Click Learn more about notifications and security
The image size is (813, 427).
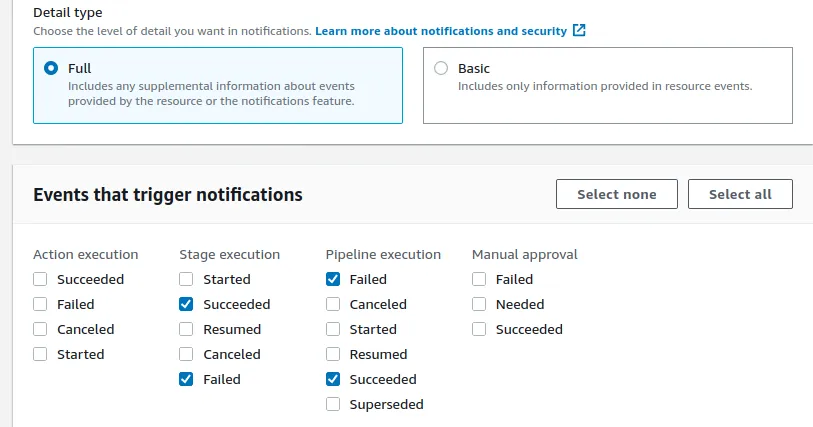tap(441, 31)
